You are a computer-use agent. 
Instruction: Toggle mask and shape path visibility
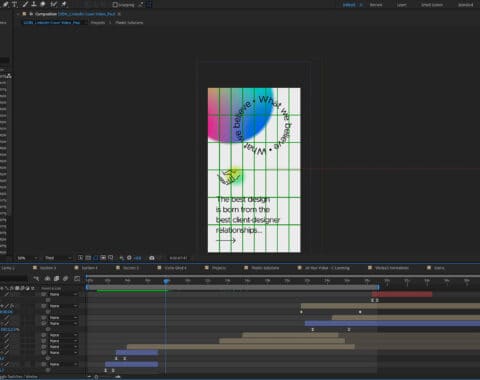pos(96,258)
